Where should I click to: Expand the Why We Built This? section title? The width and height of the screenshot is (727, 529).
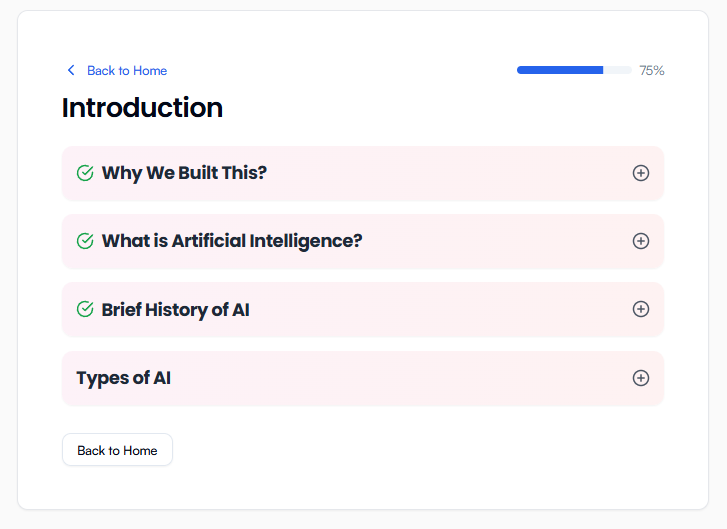coord(184,173)
